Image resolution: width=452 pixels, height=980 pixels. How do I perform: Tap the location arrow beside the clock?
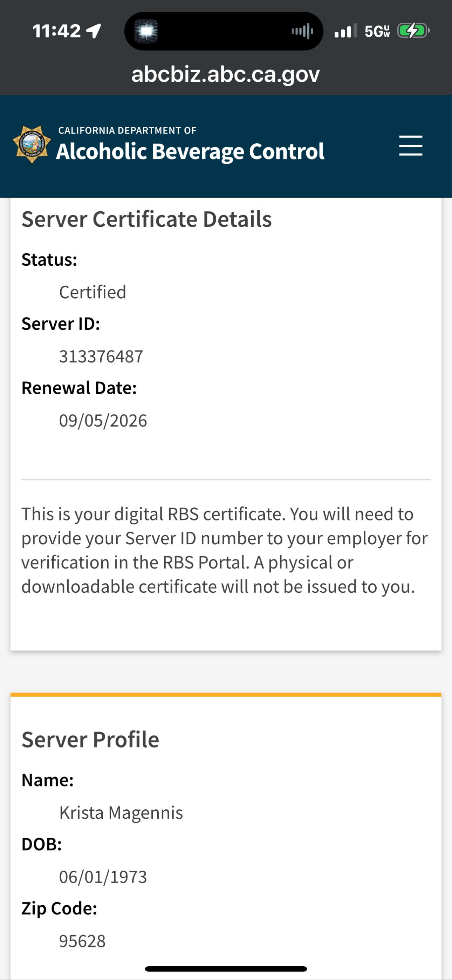tap(94, 31)
